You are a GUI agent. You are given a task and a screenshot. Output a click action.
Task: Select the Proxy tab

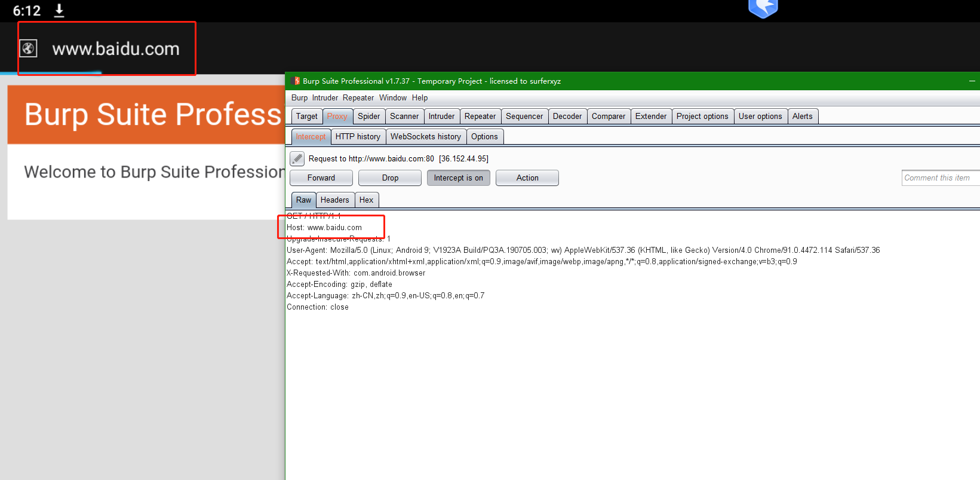(337, 117)
